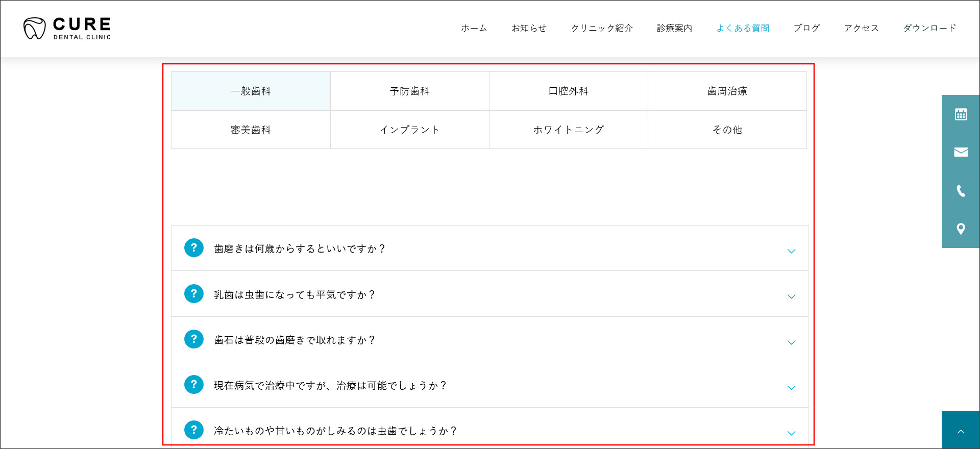Click the scroll-to-top arrow button
Image resolution: width=980 pixels, height=449 pixels.
961,431
